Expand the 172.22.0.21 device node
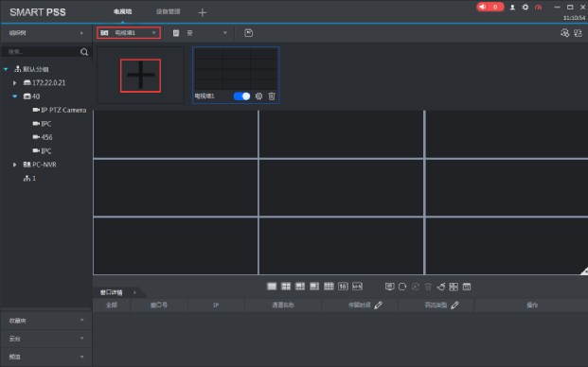The image size is (588, 367). [14, 82]
